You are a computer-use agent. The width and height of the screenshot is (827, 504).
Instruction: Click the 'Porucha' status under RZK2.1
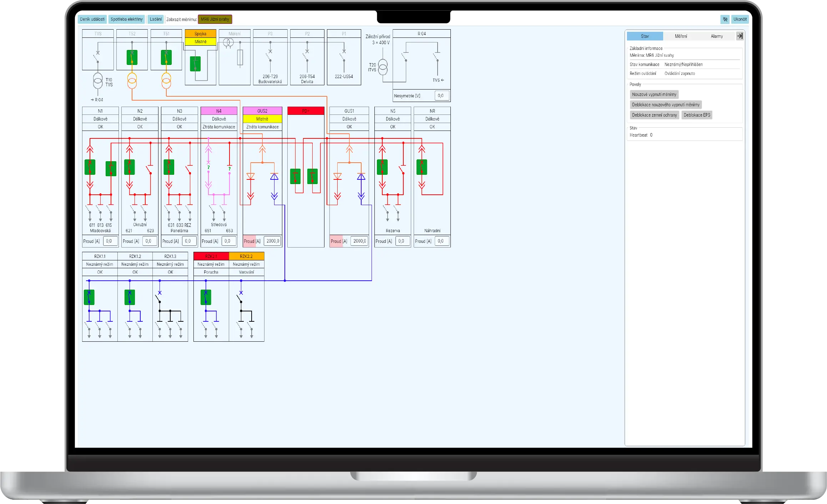pyautogui.click(x=211, y=272)
